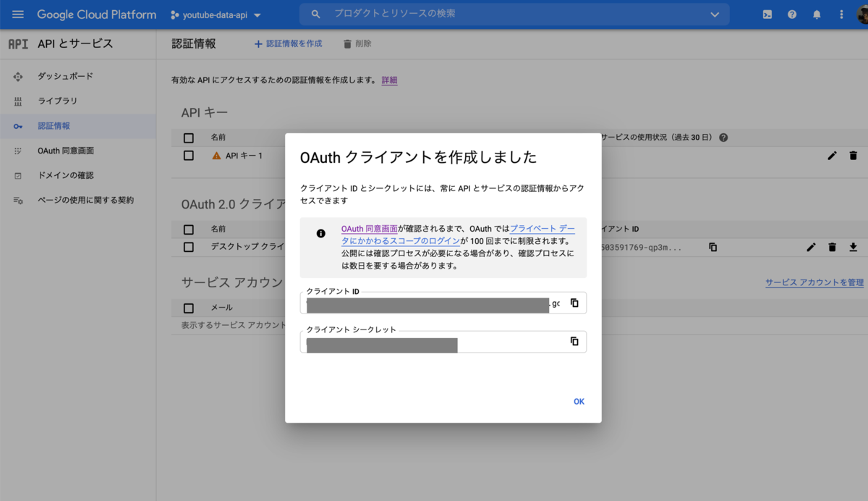The width and height of the screenshot is (868, 501).
Task: Expand the search bar dropdown chevron
Action: point(715,14)
